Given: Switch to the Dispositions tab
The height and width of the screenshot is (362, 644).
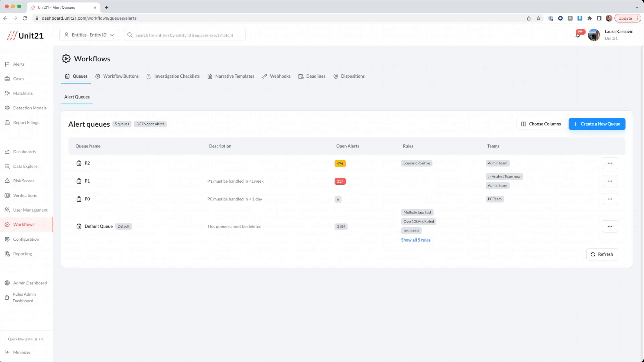Looking at the screenshot, I should click(x=349, y=76).
